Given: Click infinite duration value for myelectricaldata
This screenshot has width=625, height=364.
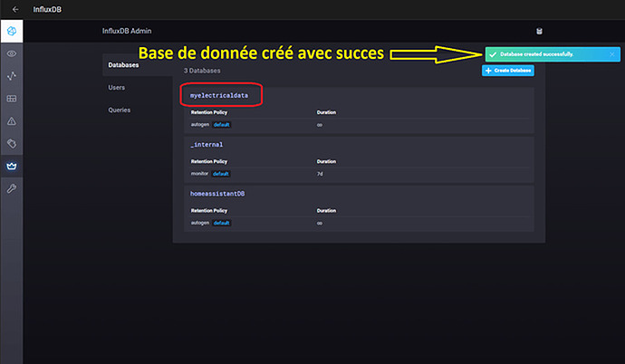Looking at the screenshot, I should (319, 125).
